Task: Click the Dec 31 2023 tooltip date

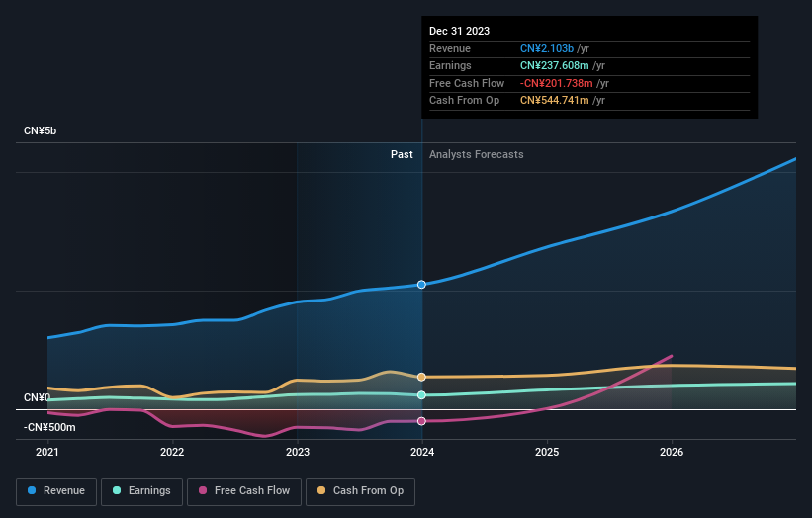Action: point(459,31)
